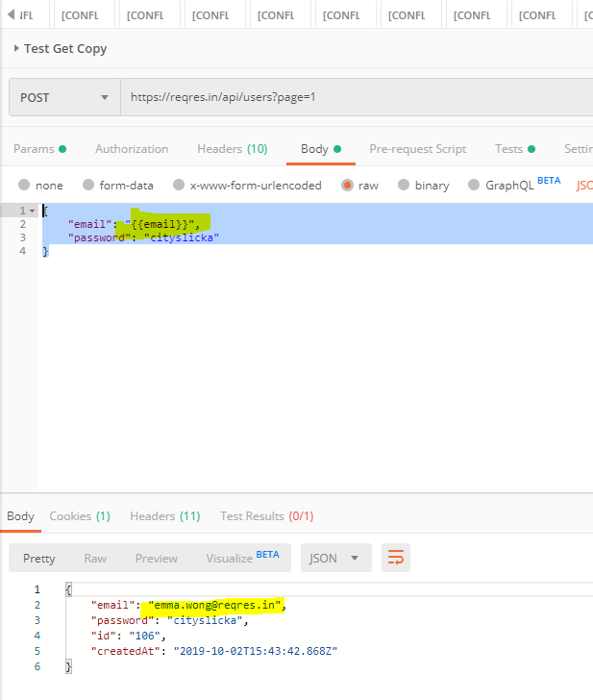The image size is (593, 700).
Task: Select the form-data body type
Action: (88, 185)
